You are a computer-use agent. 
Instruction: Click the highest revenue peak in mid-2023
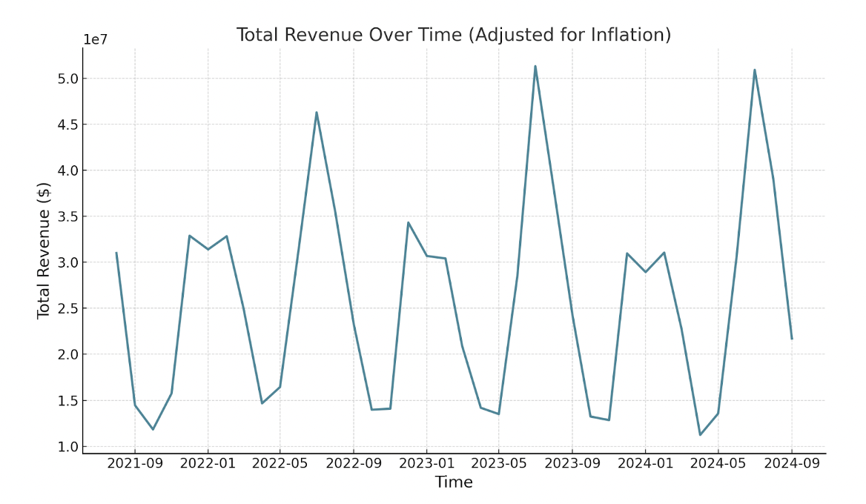click(535, 67)
